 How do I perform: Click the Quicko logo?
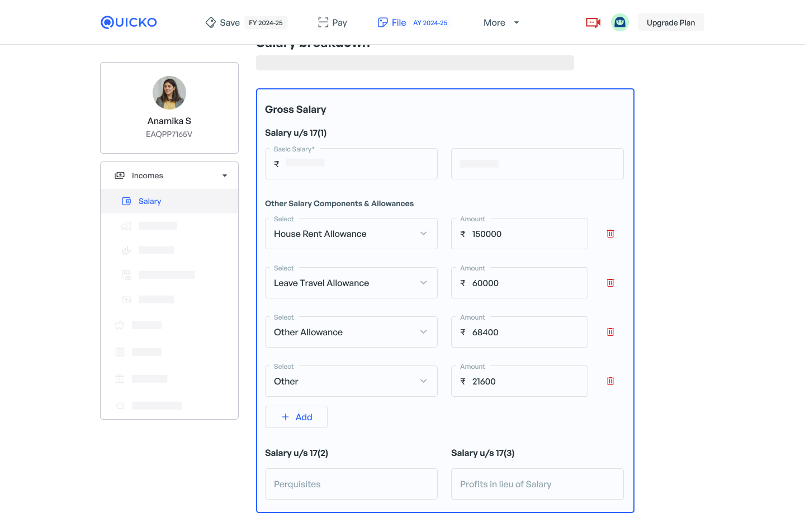[129, 22]
